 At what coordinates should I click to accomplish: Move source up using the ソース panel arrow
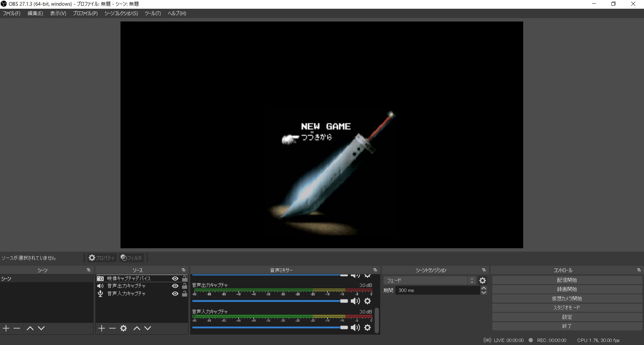tap(137, 328)
